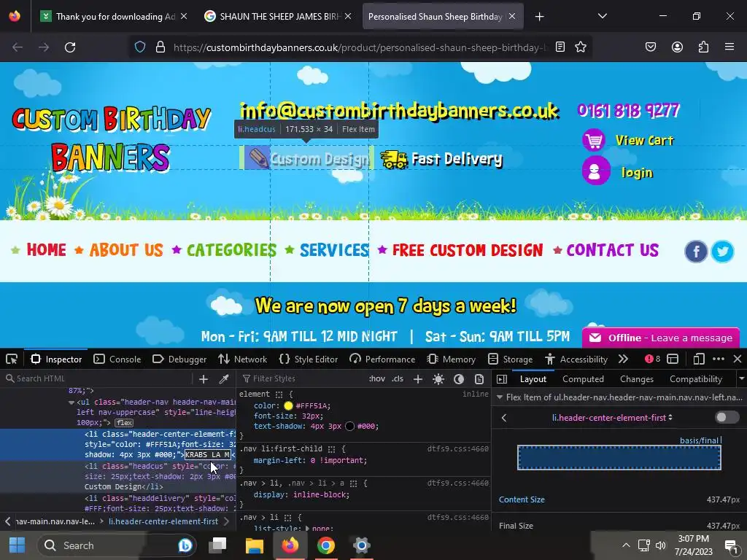List all tabs dropdown chevron
This screenshot has width=747, height=560.
click(x=602, y=16)
